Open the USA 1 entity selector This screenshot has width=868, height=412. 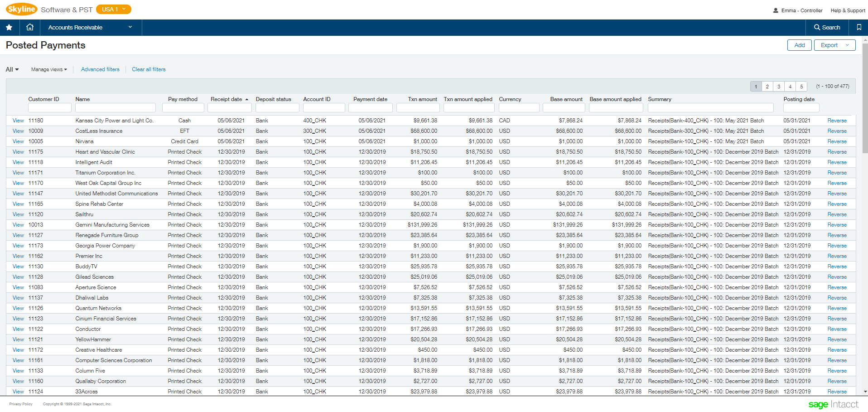(113, 9)
